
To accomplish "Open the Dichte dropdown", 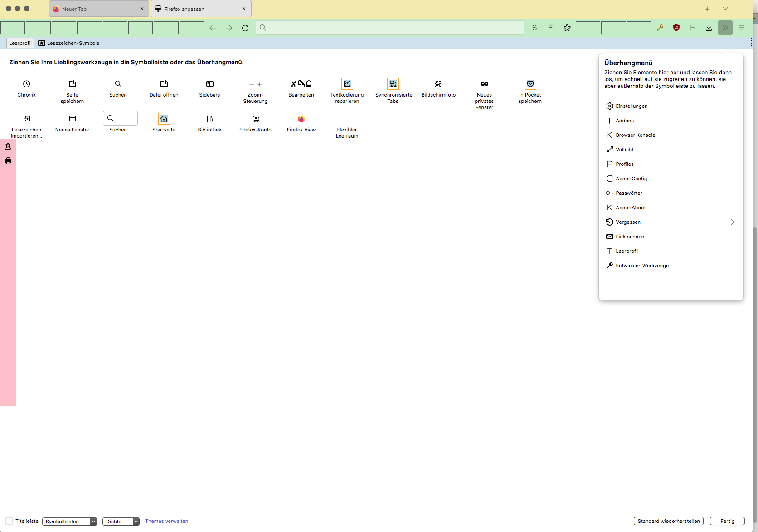I will 121,522.
